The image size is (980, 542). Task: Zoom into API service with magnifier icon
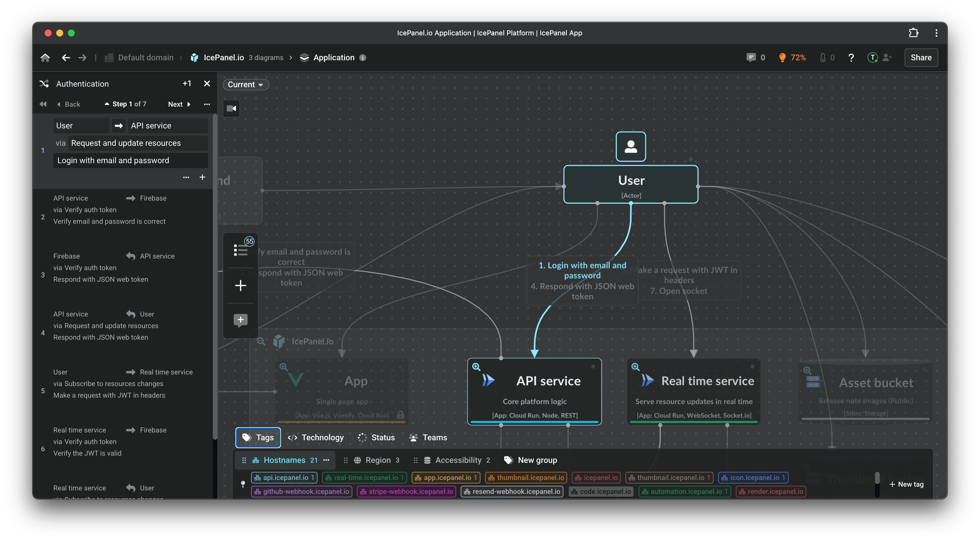476,367
